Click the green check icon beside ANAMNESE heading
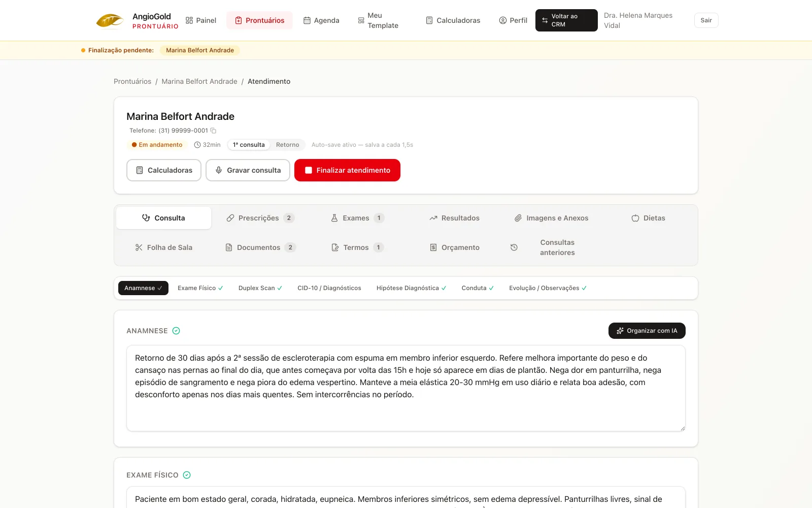Screen dimensions: 812x508 (x=176, y=331)
